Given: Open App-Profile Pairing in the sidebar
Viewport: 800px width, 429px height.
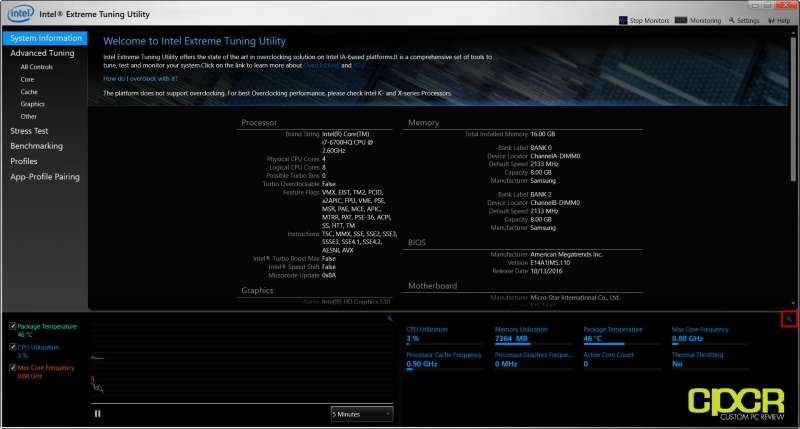Looking at the screenshot, I should pos(45,177).
